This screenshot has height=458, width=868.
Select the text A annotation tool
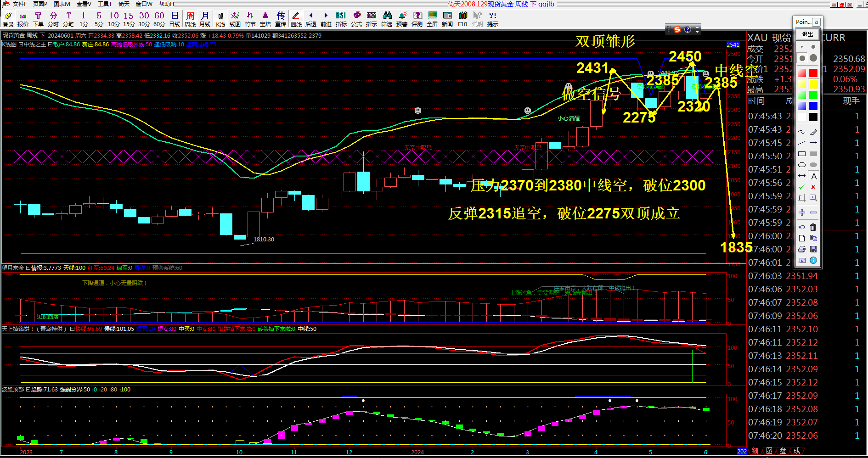813,176
